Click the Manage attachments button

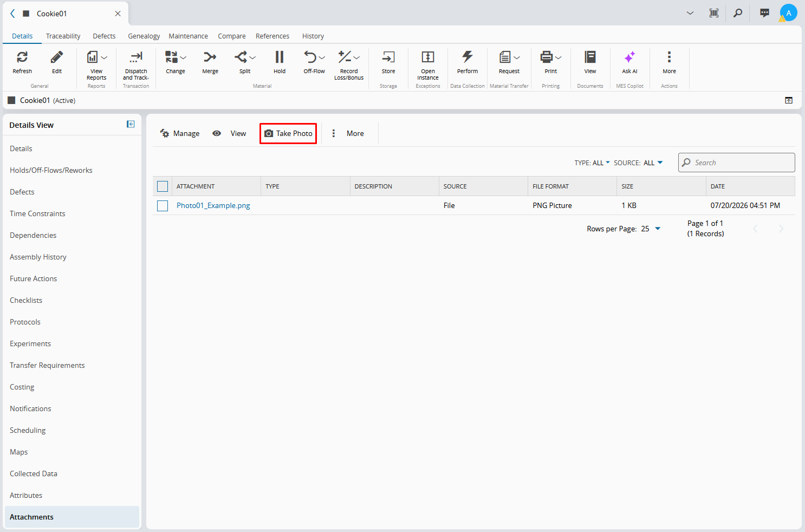(180, 133)
